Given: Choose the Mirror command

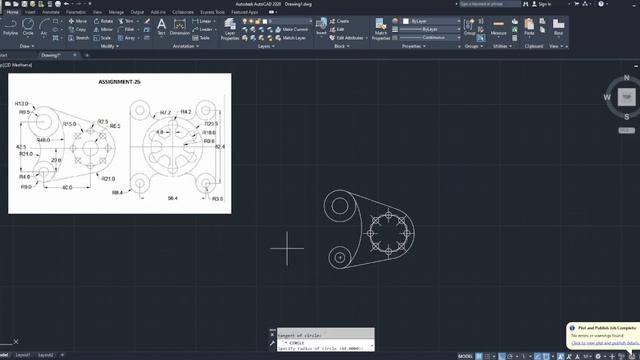Looking at the screenshot, I should pyautogui.click(x=103, y=29).
